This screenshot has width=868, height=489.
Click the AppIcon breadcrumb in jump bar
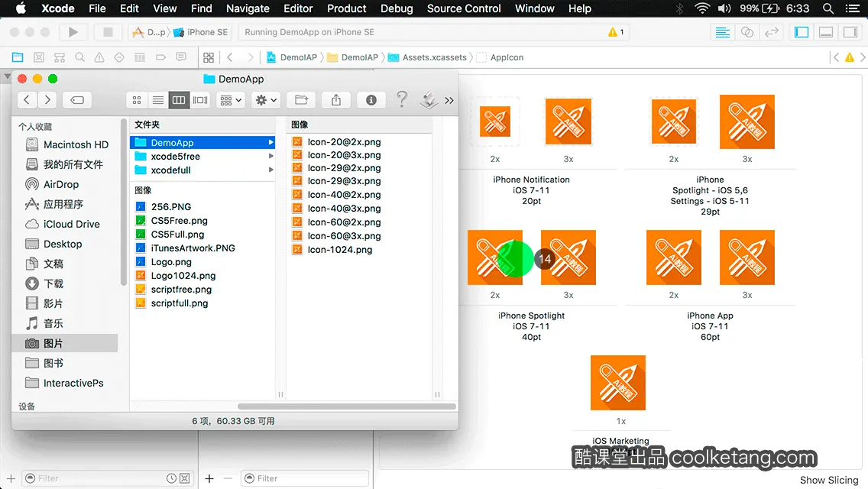tap(500, 57)
